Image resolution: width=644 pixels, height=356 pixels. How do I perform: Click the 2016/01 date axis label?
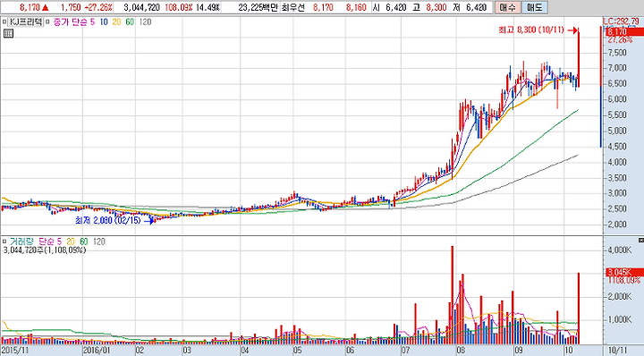pyautogui.click(x=97, y=351)
